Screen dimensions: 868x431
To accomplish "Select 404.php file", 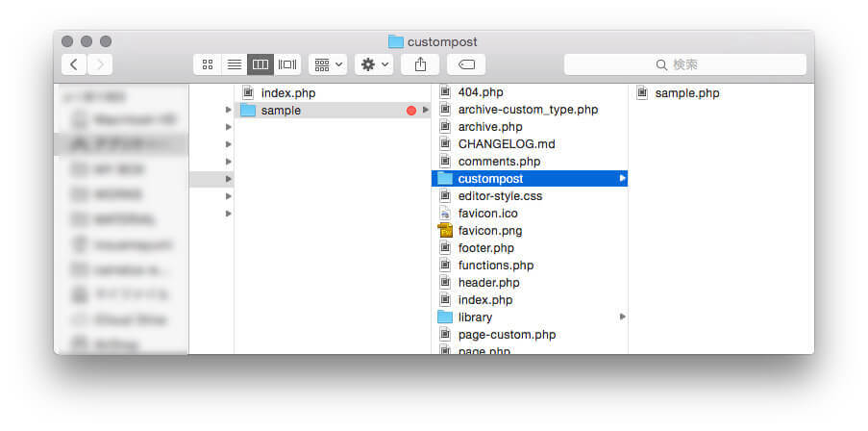I will (530, 92).
